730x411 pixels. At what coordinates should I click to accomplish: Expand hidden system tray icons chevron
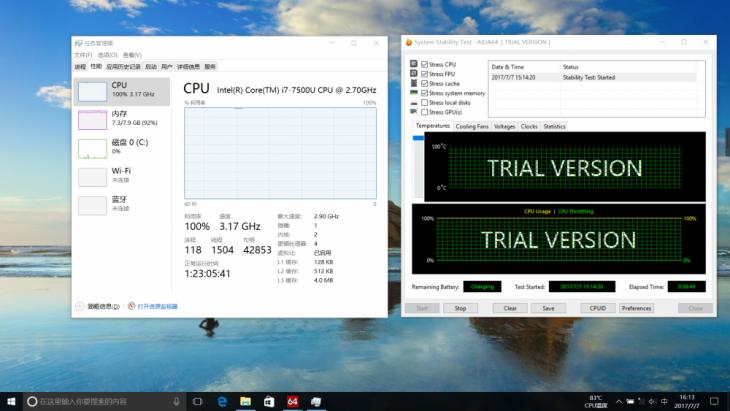618,401
